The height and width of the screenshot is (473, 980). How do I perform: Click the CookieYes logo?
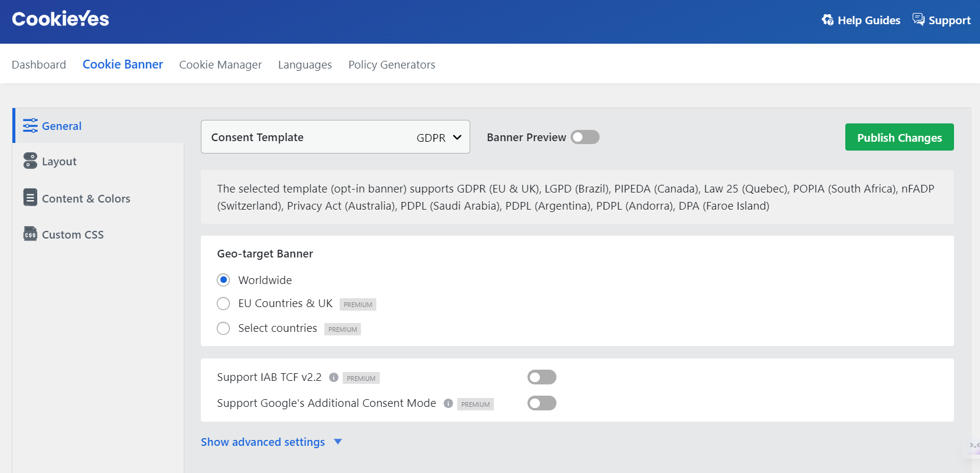tap(60, 19)
